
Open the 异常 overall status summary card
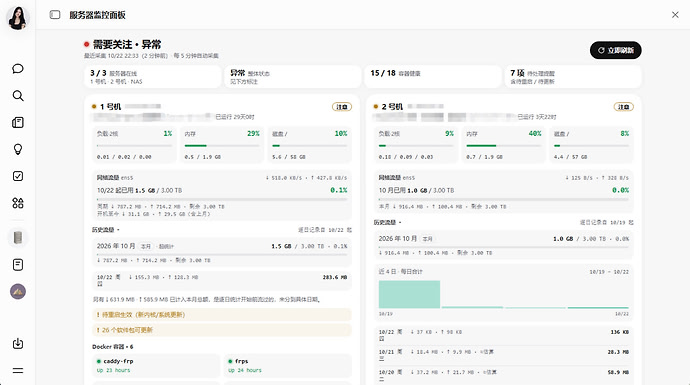tap(293, 77)
